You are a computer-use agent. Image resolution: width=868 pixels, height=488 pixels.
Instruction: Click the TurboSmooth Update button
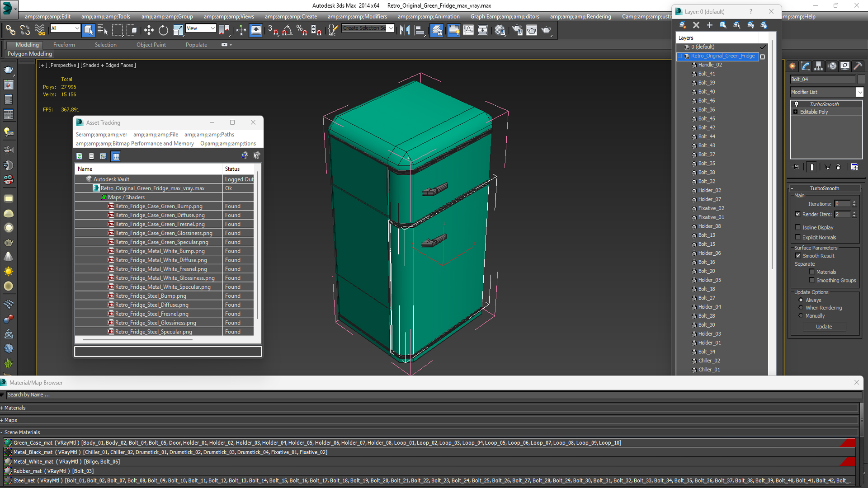824,327
